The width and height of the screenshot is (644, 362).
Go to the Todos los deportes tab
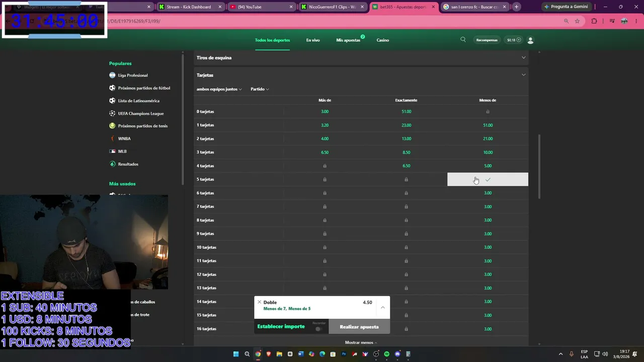tap(272, 40)
